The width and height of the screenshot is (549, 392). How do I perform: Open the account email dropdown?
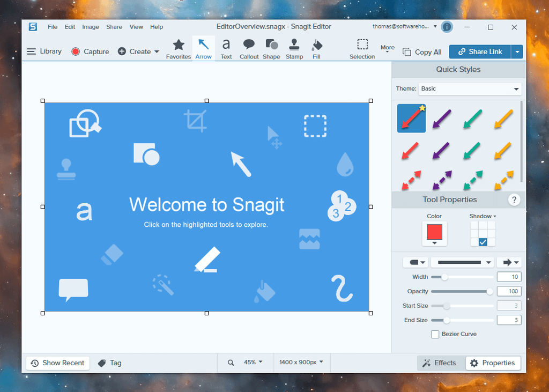point(435,26)
